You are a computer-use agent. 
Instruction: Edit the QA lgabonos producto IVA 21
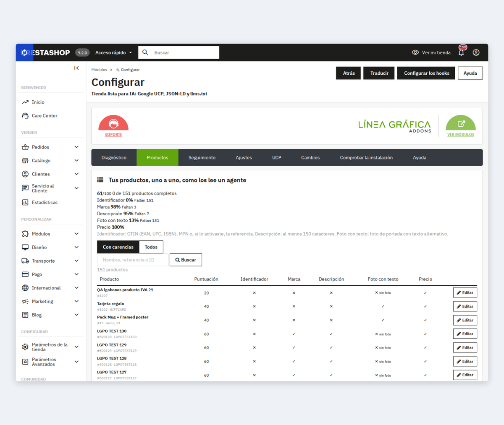(465, 292)
